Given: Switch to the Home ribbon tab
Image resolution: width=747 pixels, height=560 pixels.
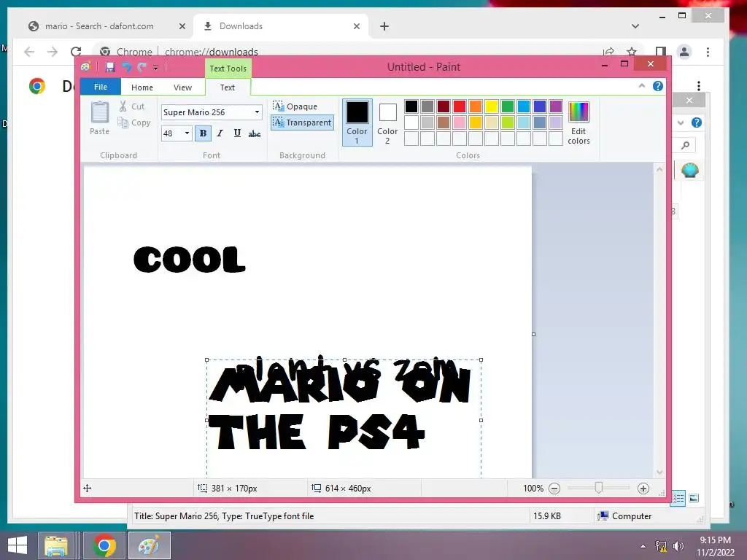Looking at the screenshot, I should tap(142, 87).
